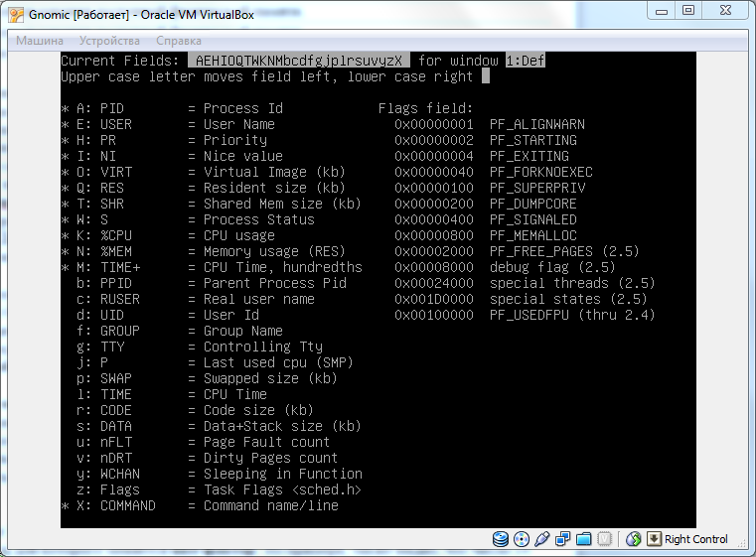Click the hard disk activity icon

pyautogui.click(x=501, y=539)
